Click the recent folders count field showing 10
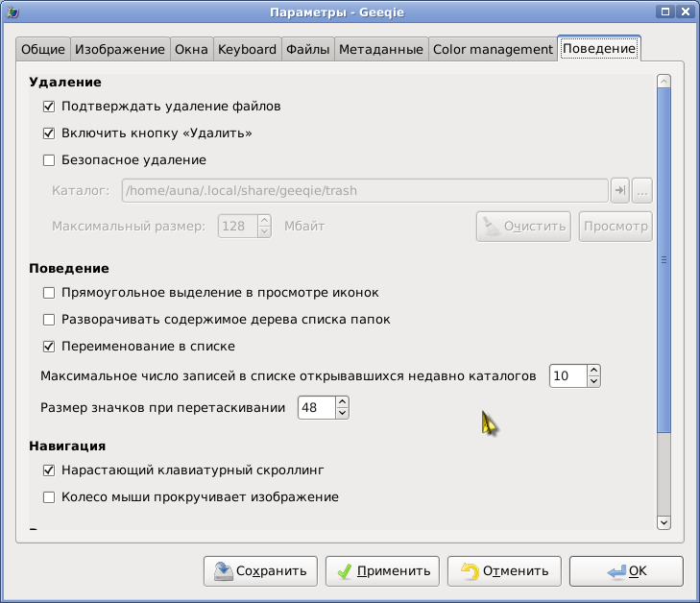The height and width of the screenshot is (603, 700). (x=567, y=375)
